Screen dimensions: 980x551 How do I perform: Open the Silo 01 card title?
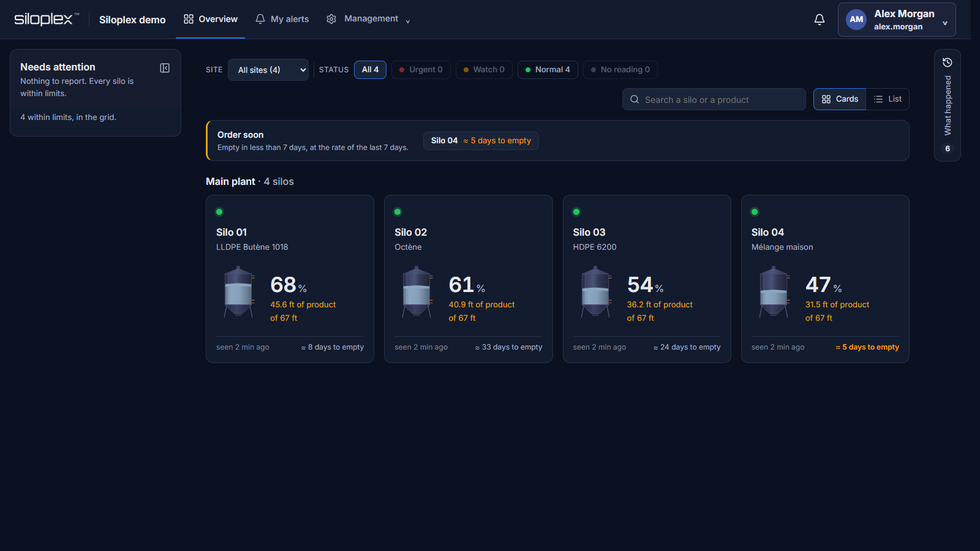tap(232, 232)
